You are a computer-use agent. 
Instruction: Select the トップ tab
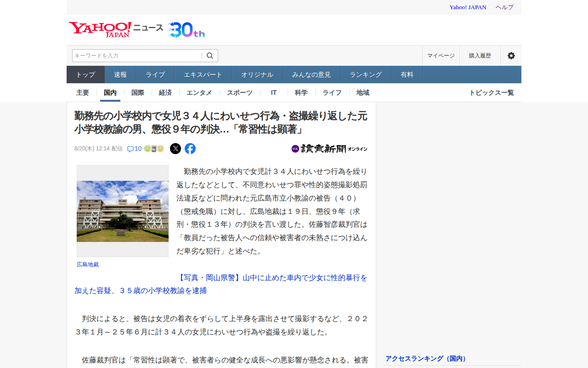(x=86, y=75)
